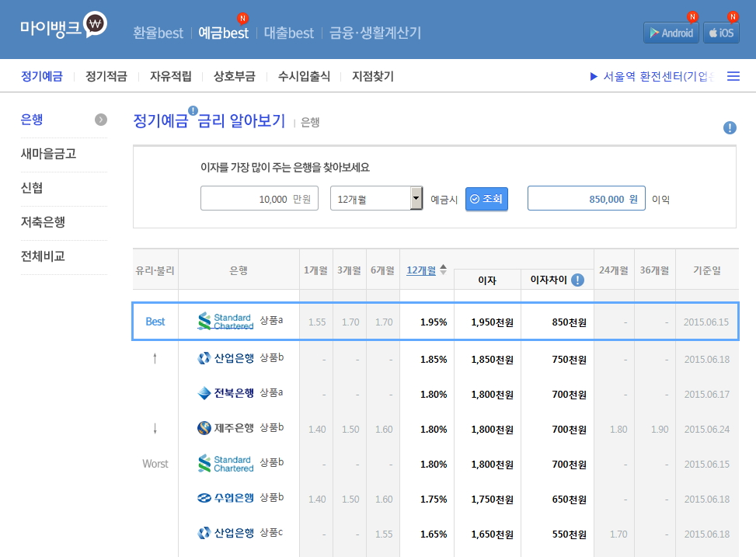Viewport: 756px width, 557px height.
Task: Switch to 환율best top menu
Action: [159, 33]
